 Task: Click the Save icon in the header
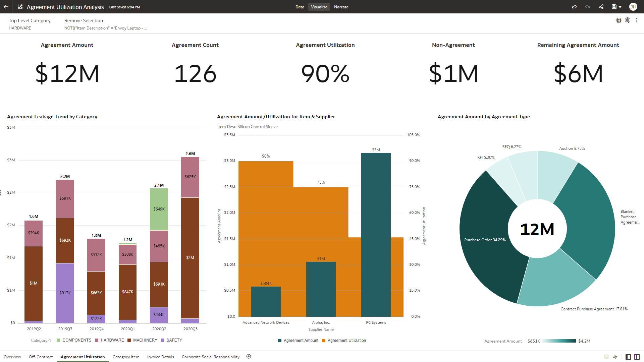click(x=614, y=7)
